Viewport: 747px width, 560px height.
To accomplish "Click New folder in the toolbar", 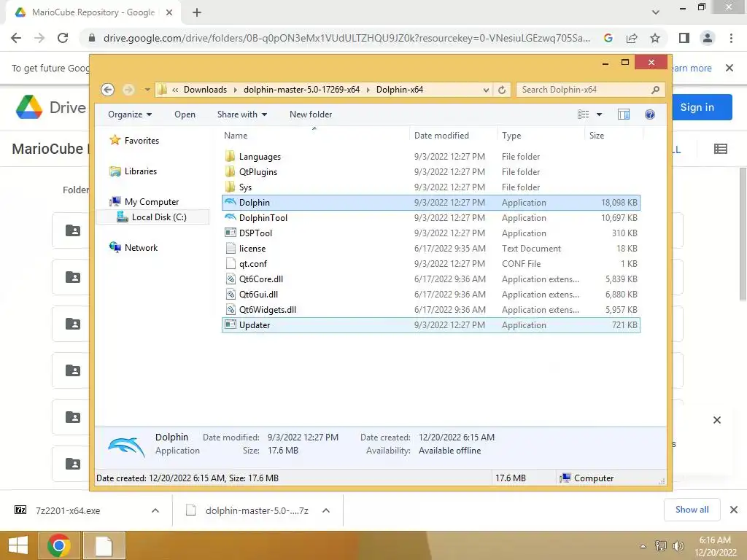I will pos(311,114).
